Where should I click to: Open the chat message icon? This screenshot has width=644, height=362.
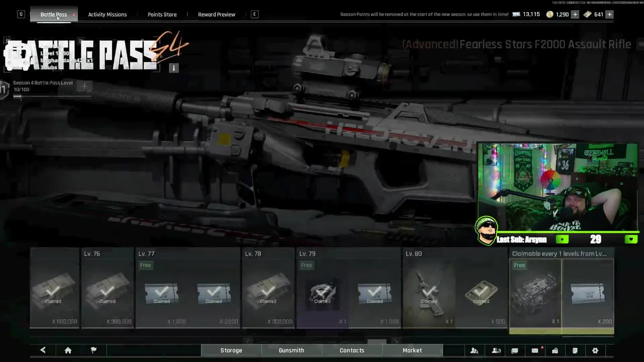[515, 350]
